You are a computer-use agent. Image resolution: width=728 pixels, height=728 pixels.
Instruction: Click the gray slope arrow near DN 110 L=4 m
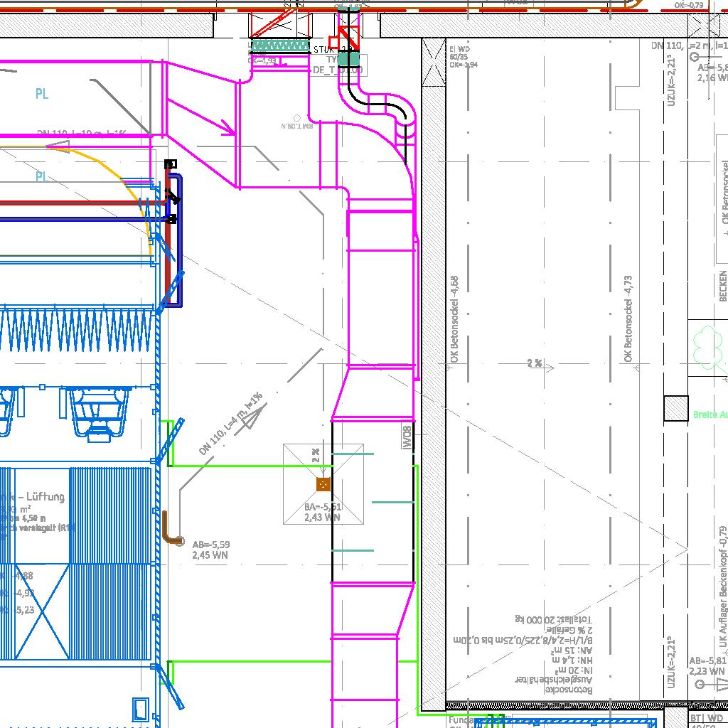click(251, 419)
